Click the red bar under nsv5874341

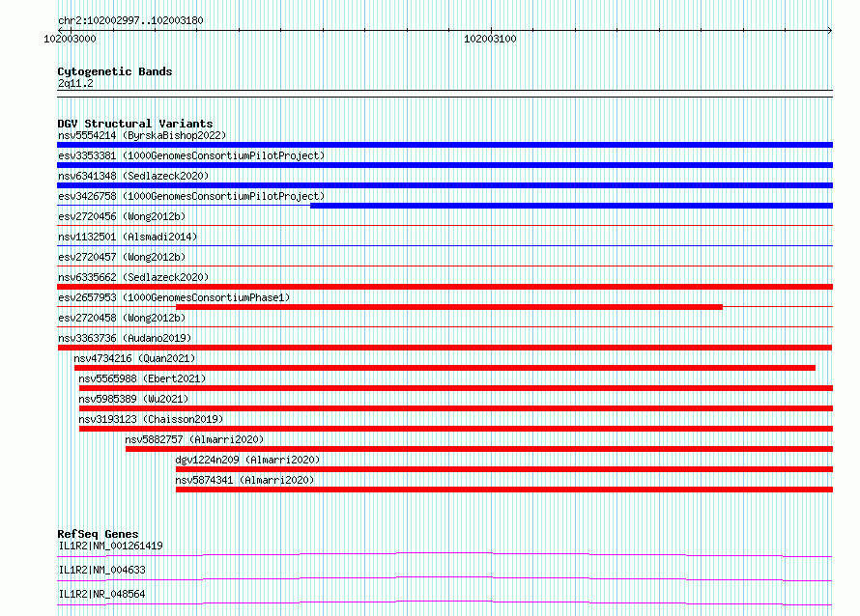(x=504, y=490)
